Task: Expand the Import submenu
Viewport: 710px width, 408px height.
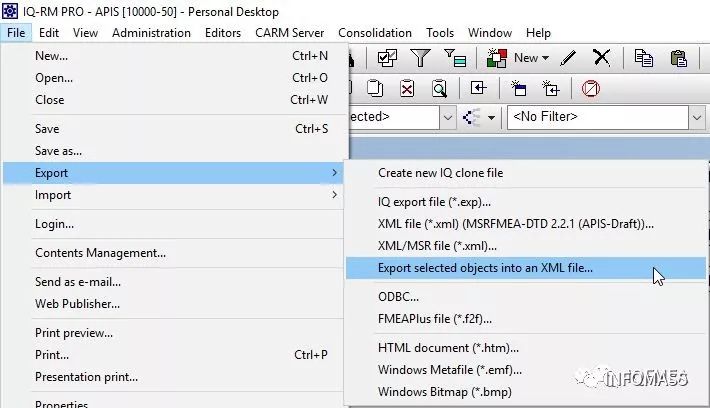Action: 175,195
